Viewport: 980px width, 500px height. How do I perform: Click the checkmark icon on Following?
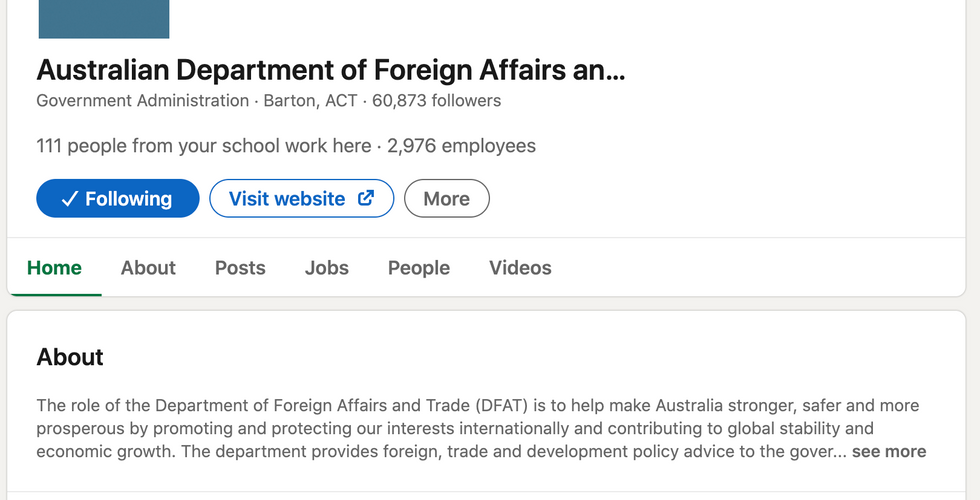[x=69, y=199]
